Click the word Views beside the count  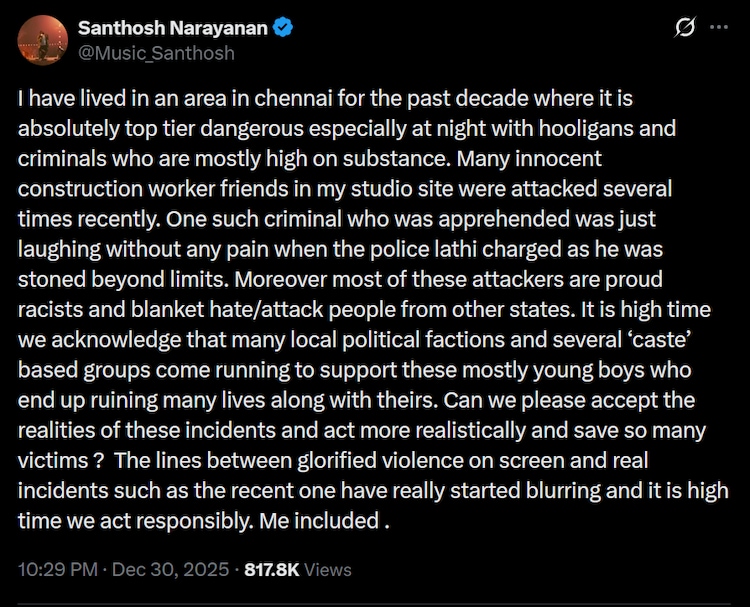[328, 569]
